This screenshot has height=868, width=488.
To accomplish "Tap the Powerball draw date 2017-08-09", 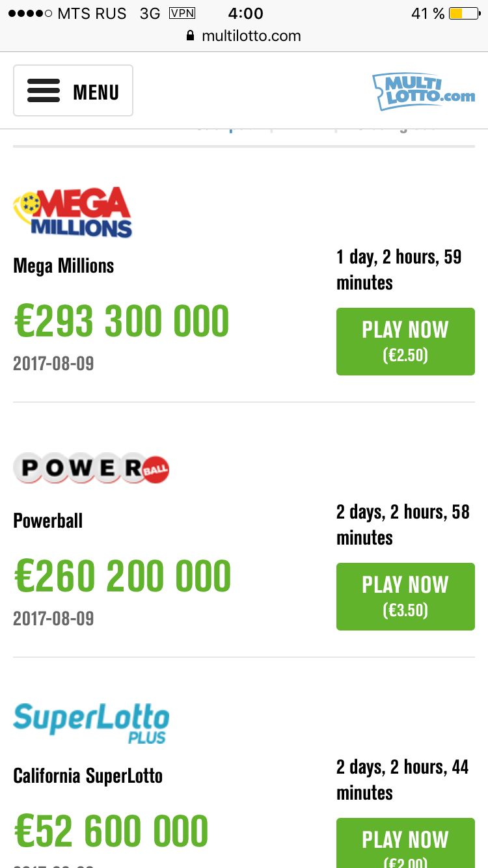I will pyautogui.click(x=53, y=618).
